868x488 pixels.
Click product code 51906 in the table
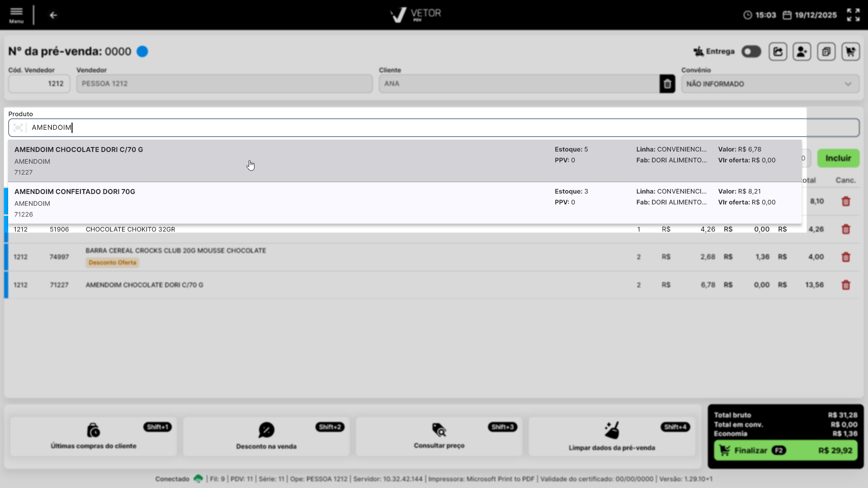click(x=59, y=229)
